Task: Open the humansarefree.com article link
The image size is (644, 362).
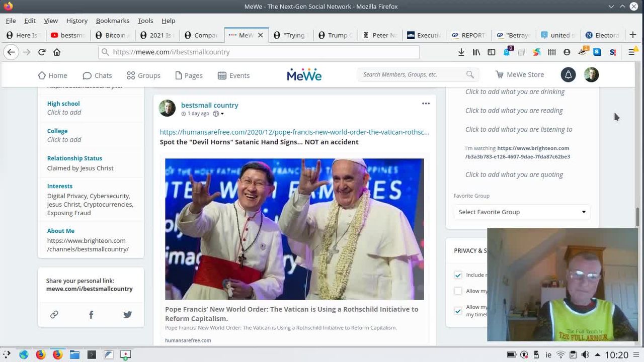Action: [294, 132]
